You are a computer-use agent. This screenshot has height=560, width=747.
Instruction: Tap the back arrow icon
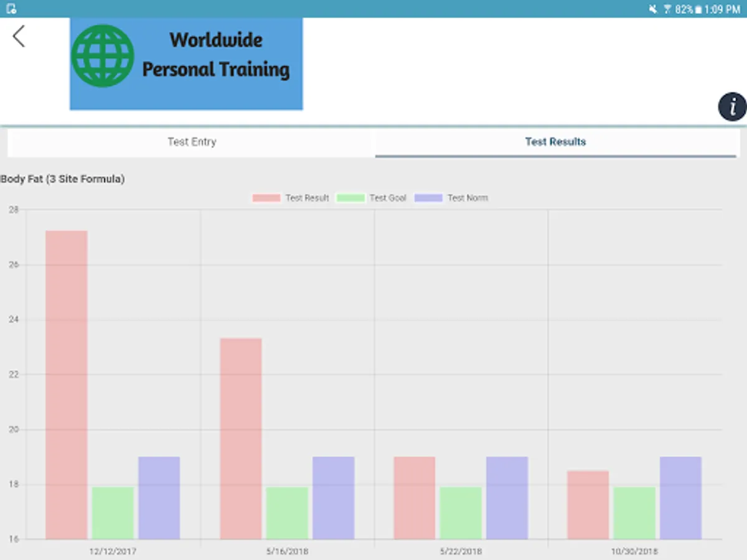[x=19, y=36]
